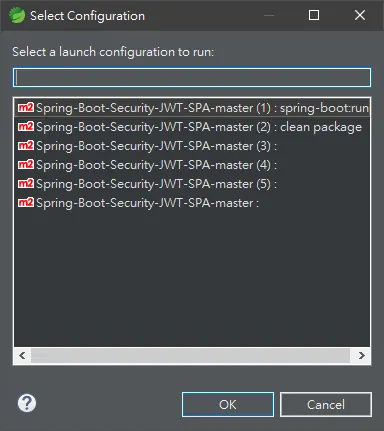Image resolution: width=384 pixels, height=431 pixels.
Task: Click m2 icon of spring-boot:run configuration
Action: [26, 107]
